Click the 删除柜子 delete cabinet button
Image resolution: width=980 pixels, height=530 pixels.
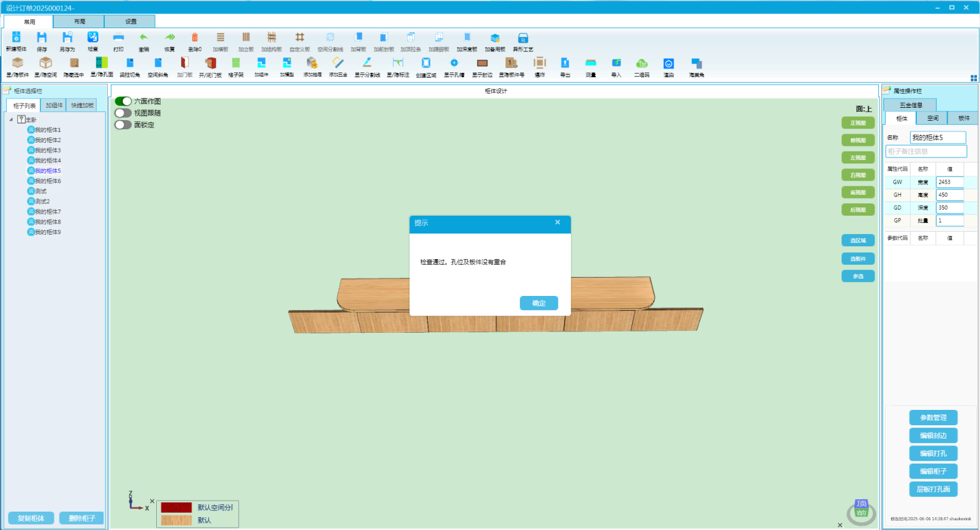[81, 518]
